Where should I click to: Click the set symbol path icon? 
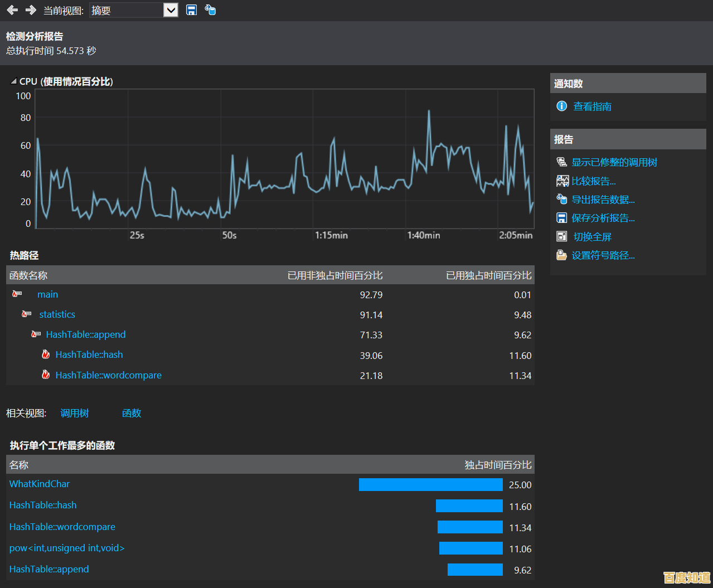point(562,255)
